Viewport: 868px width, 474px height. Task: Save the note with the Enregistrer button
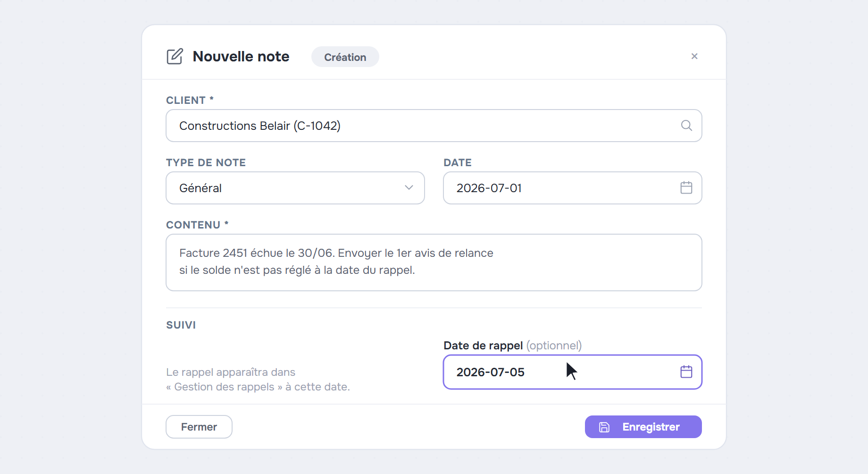click(x=643, y=427)
